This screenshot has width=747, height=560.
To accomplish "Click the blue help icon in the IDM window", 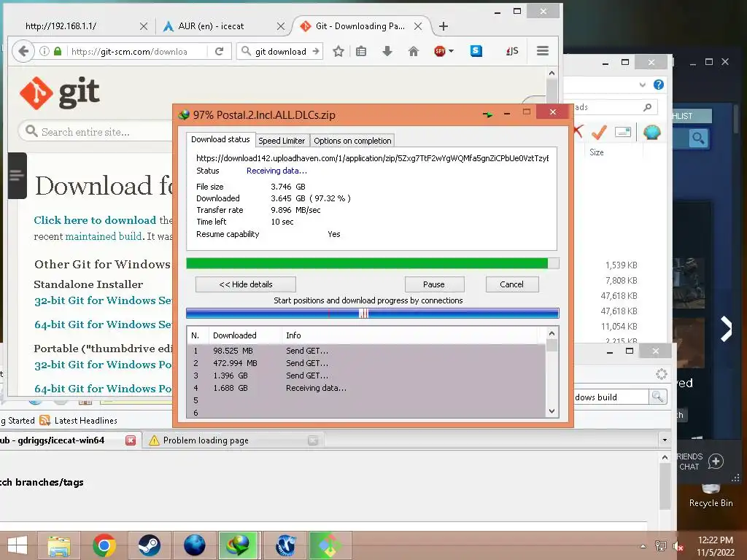I will [659, 85].
